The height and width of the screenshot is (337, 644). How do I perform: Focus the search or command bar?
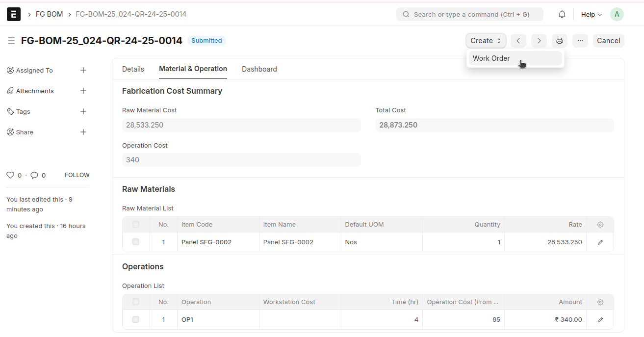470,14
